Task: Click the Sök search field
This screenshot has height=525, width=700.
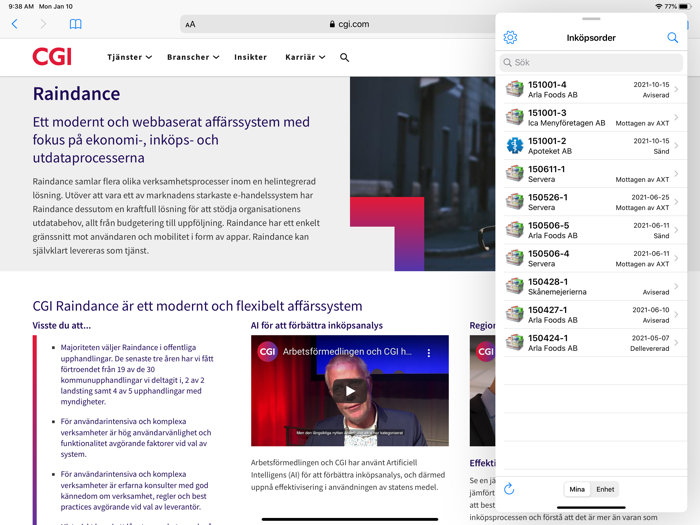Action: (x=591, y=62)
